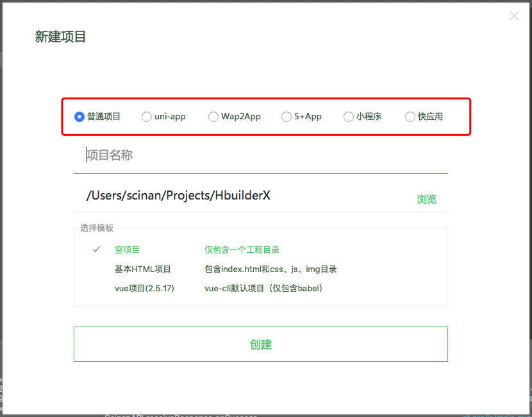
Task: Choose the 快应用 project type
Action: tap(410, 117)
